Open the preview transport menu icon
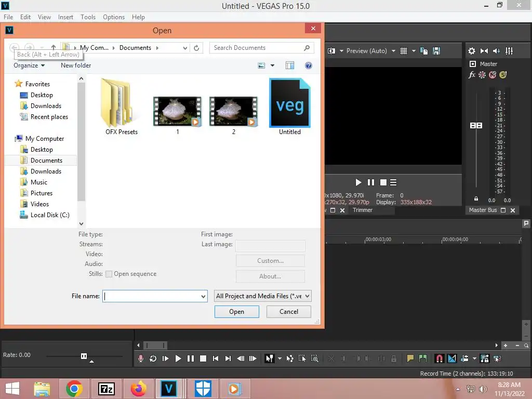532x399 pixels. [393, 182]
